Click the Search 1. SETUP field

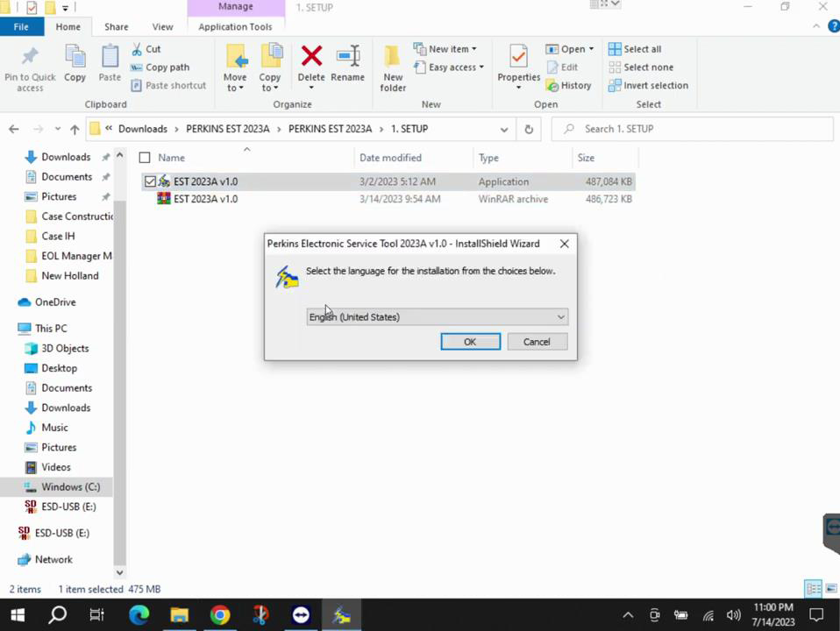(x=692, y=129)
